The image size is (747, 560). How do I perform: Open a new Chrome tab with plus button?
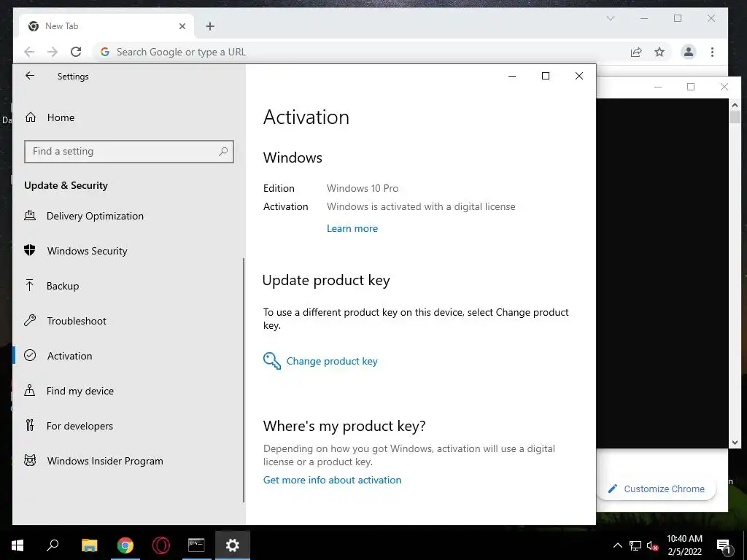(210, 26)
